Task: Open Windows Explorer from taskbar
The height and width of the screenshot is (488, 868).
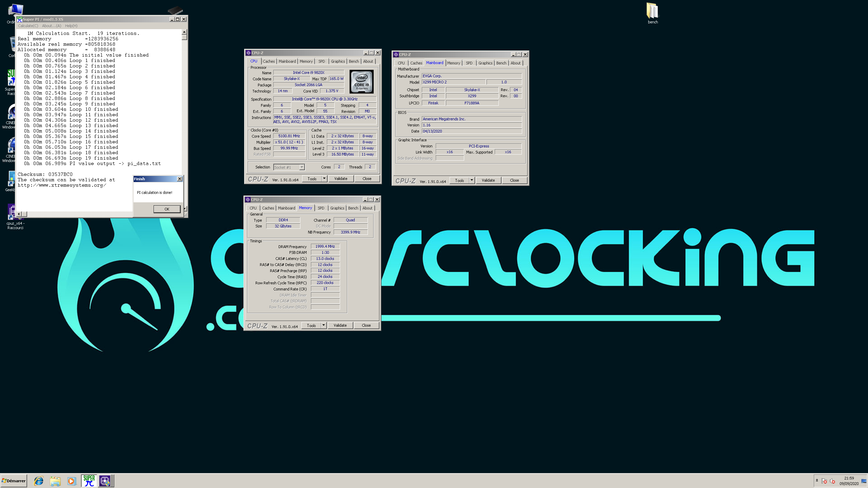Action: (55, 481)
